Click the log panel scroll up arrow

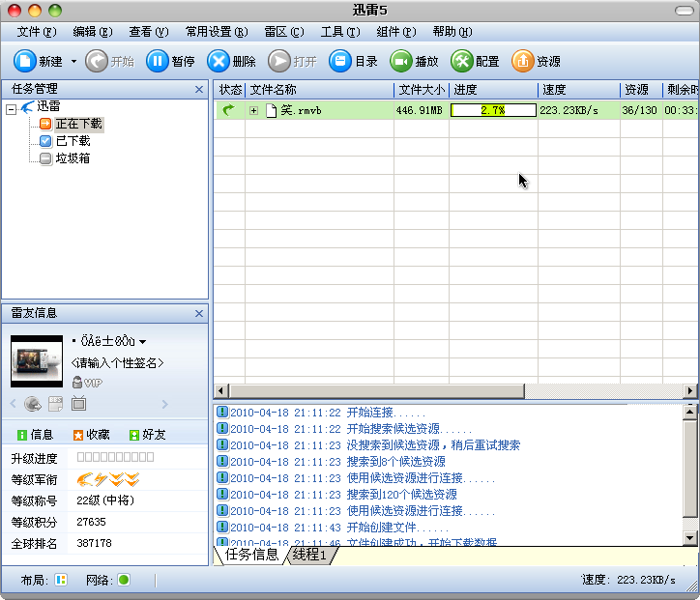(x=689, y=412)
